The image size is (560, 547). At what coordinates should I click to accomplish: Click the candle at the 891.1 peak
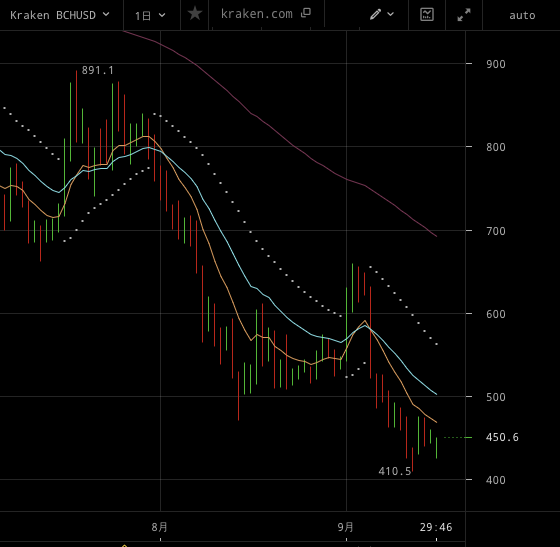pyautogui.click(x=76, y=106)
